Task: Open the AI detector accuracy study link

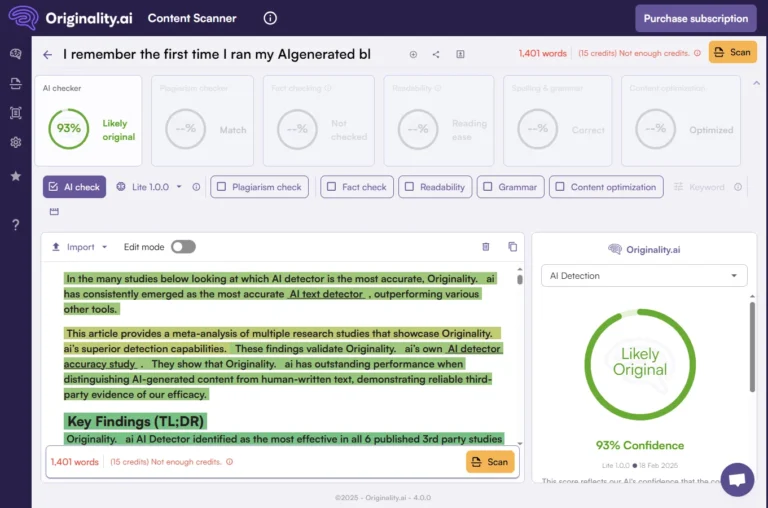Action: tap(474, 349)
